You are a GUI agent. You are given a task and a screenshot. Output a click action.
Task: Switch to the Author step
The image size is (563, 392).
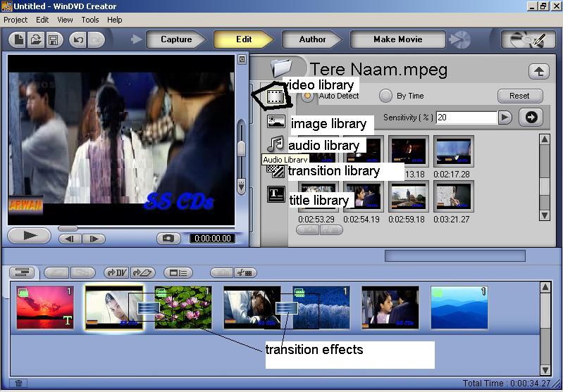point(312,39)
